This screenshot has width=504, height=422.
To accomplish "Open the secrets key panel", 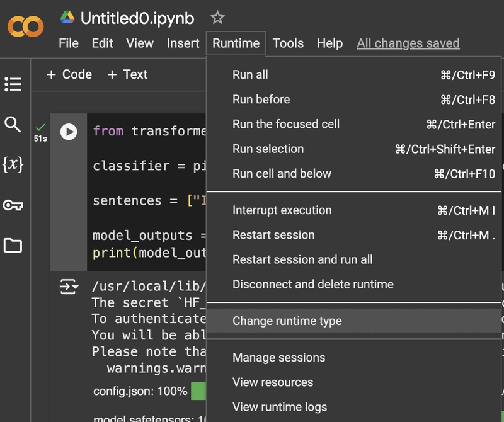I will pyautogui.click(x=13, y=205).
